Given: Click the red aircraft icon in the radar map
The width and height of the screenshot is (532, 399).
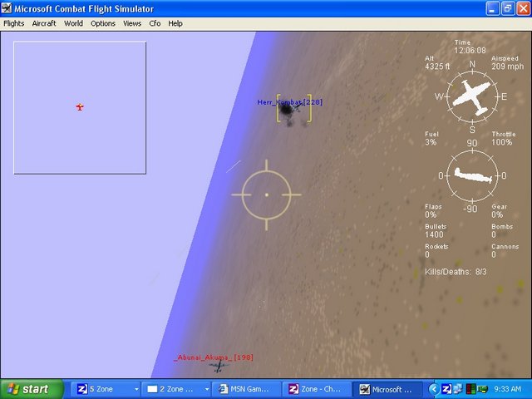Looking at the screenshot, I should (x=80, y=107).
